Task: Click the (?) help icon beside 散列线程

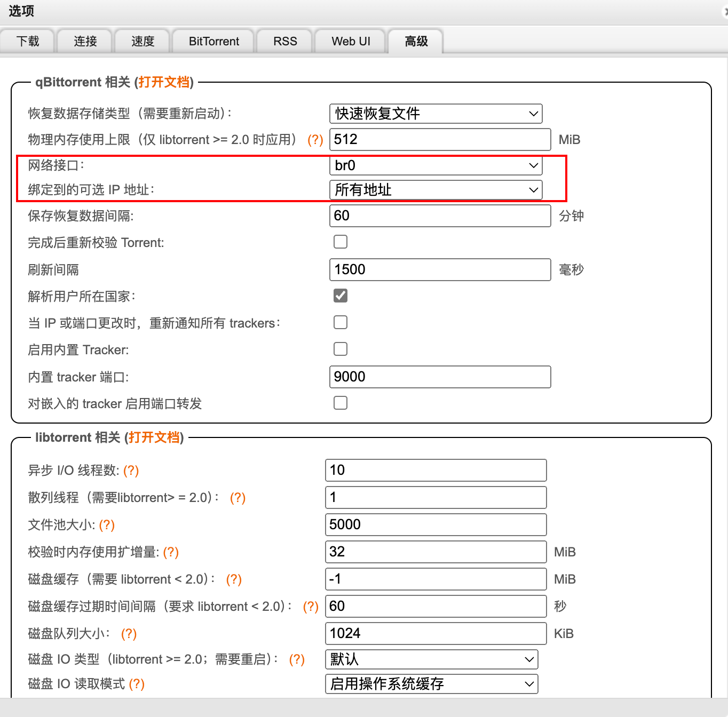Action: pyautogui.click(x=238, y=498)
